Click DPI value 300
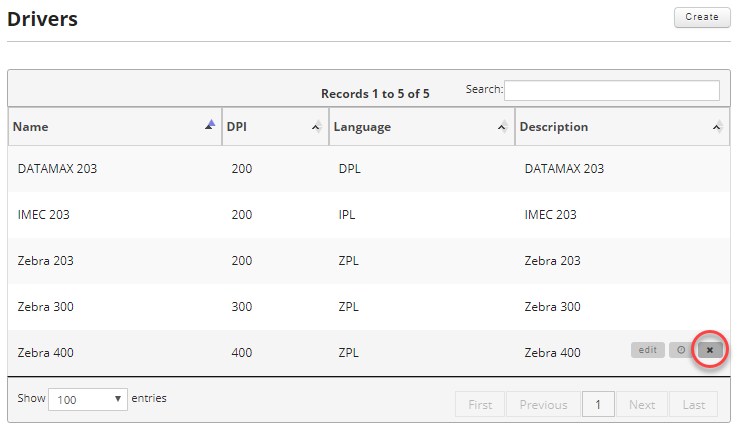Image resolution: width=741 pixels, height=430 pixels. click(241, 307)
